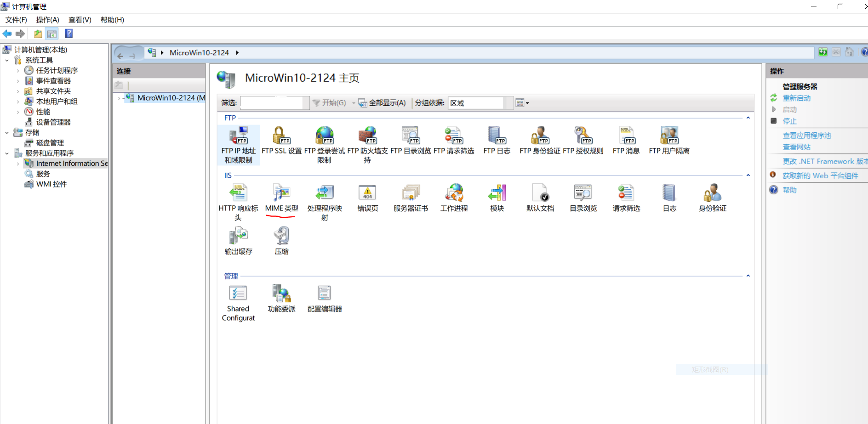The height and width of the screenshot is (424, 868).
Task: Collapse the 管理 group section
Action: 748,276
